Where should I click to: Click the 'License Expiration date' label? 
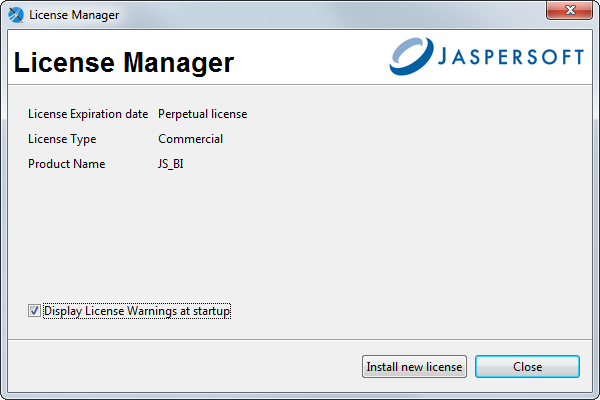[x=88, y=114]
